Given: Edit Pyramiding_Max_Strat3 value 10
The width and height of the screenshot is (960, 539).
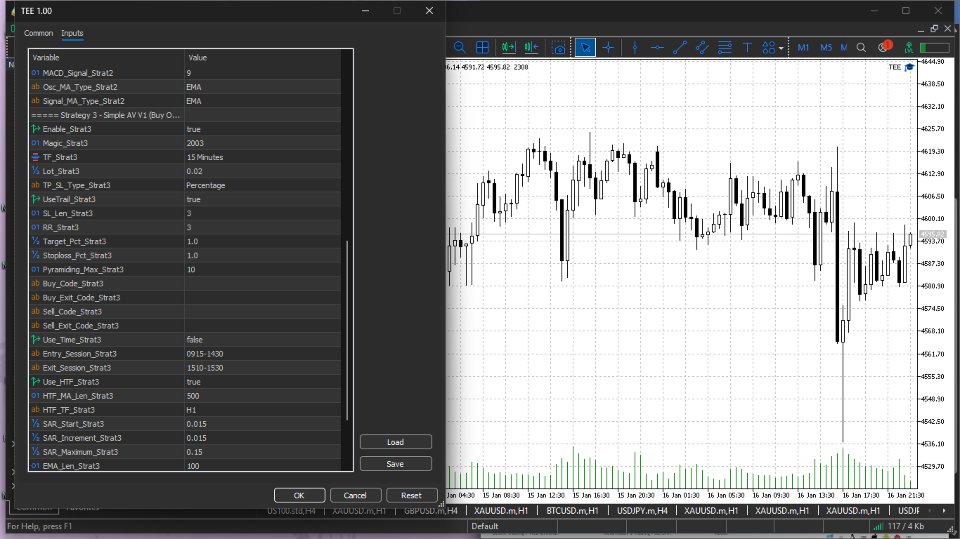Looking at the screenshot, I should pos(263,270).
